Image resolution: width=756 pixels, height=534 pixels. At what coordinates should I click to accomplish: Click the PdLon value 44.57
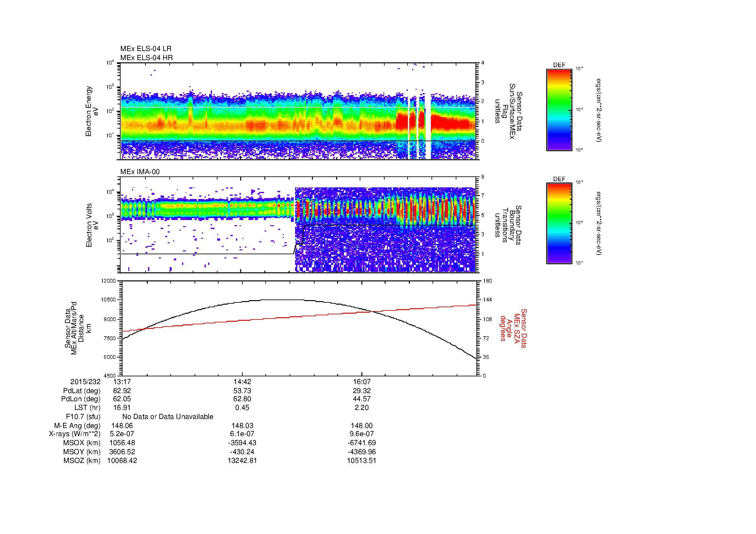click(x=362, y=399)
